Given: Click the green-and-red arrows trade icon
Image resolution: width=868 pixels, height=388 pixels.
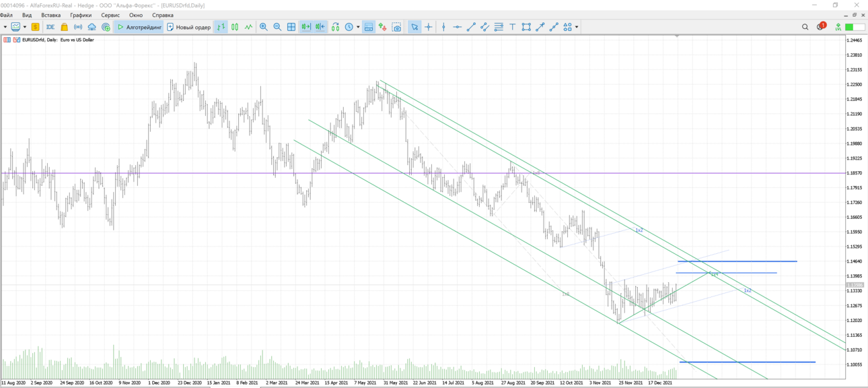Looking at the screenshot, I should point(383,27).
